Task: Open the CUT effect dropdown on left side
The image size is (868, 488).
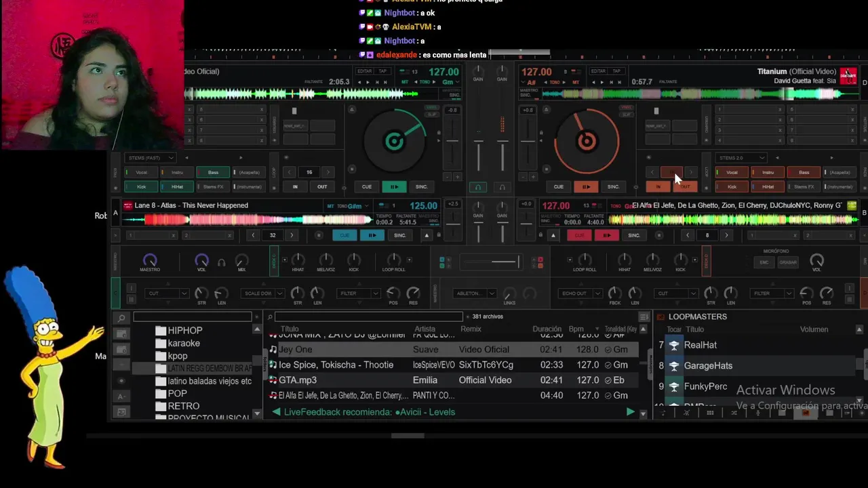Action: pyautogui.click(x=167, y=293)
